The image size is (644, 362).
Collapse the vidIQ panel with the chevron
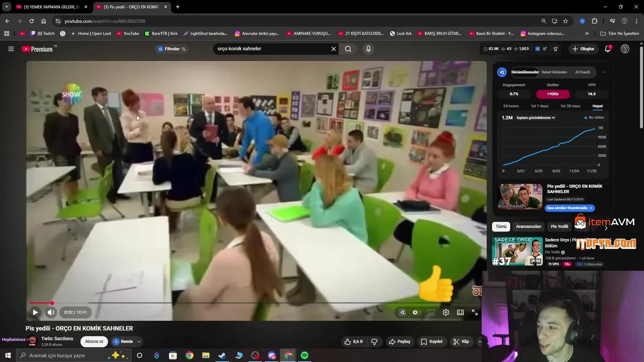click(x=604, y=72)
